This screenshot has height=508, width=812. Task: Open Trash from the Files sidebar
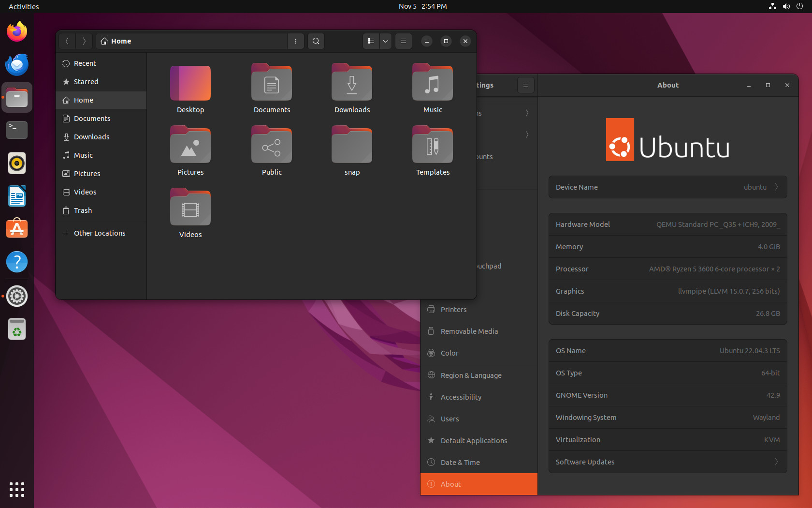click(82, 210)
